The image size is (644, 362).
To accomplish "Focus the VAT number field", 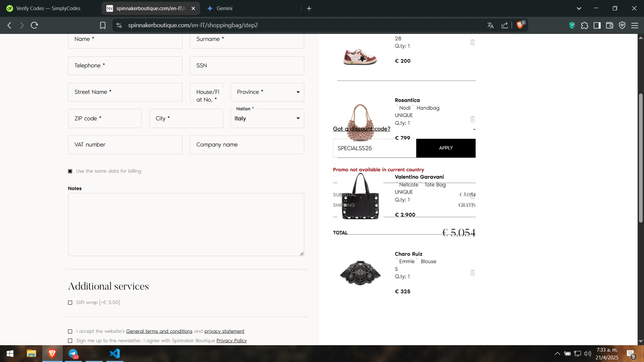I will coord(125,145).
